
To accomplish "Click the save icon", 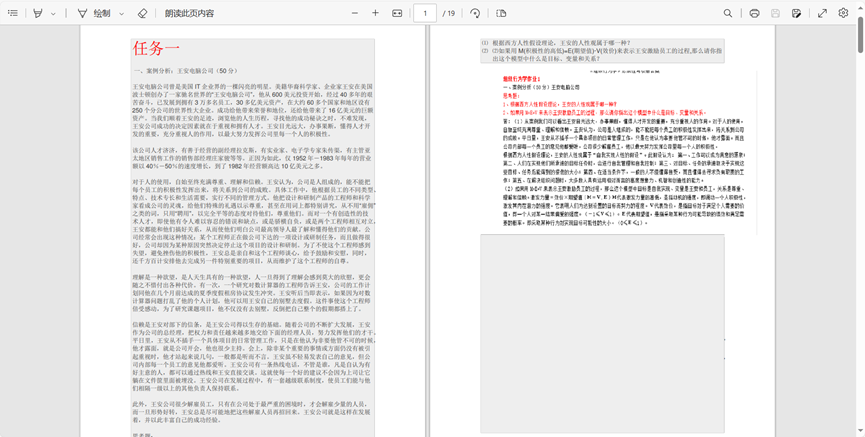I will [x=775, y=14].
